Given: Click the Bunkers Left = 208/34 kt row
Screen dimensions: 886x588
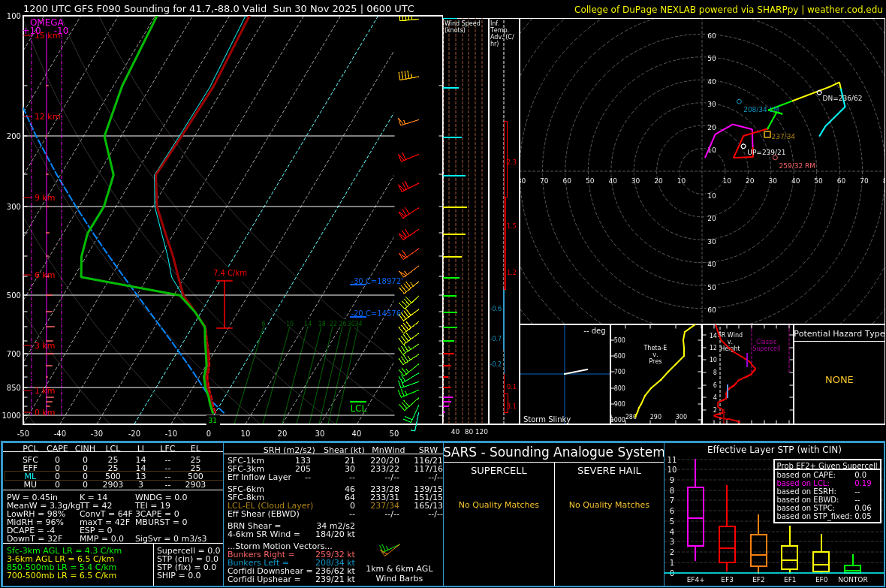Looking at the screenshot, I should [291, 563].
